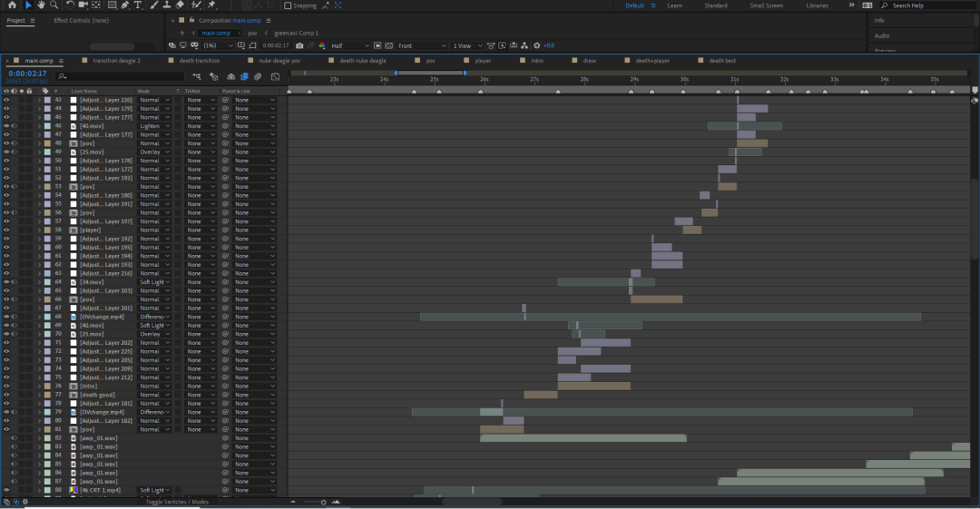Hide layer 68 OVchange.mp4
The width and height of the screenshot is (980, 509).
pos(6,317)
